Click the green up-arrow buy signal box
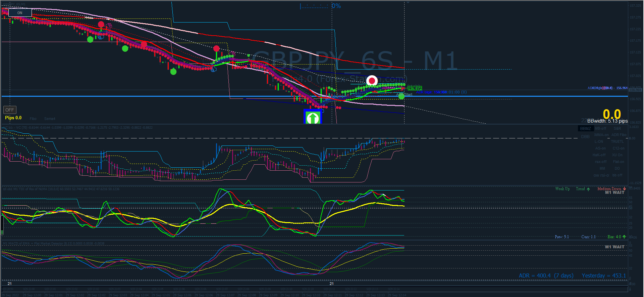 (313, 117)
